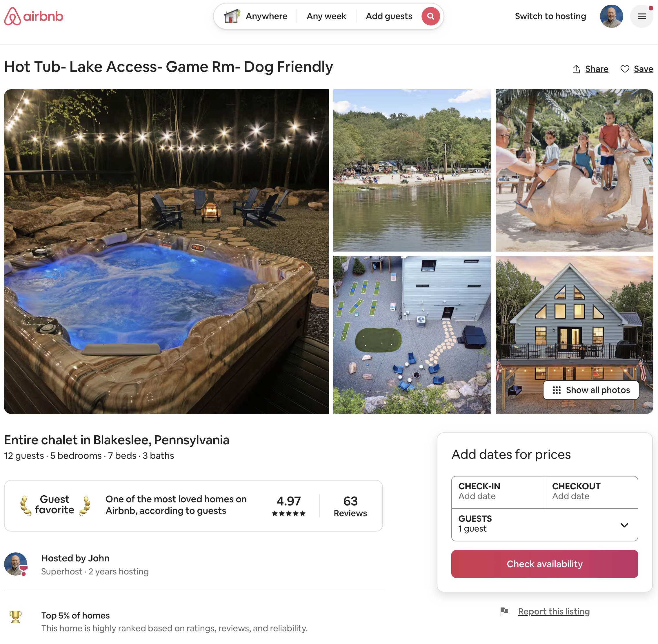The height and width of the screenshot is (644, 658).
Task: Open the 63 Reviews link
Action: 350,506
